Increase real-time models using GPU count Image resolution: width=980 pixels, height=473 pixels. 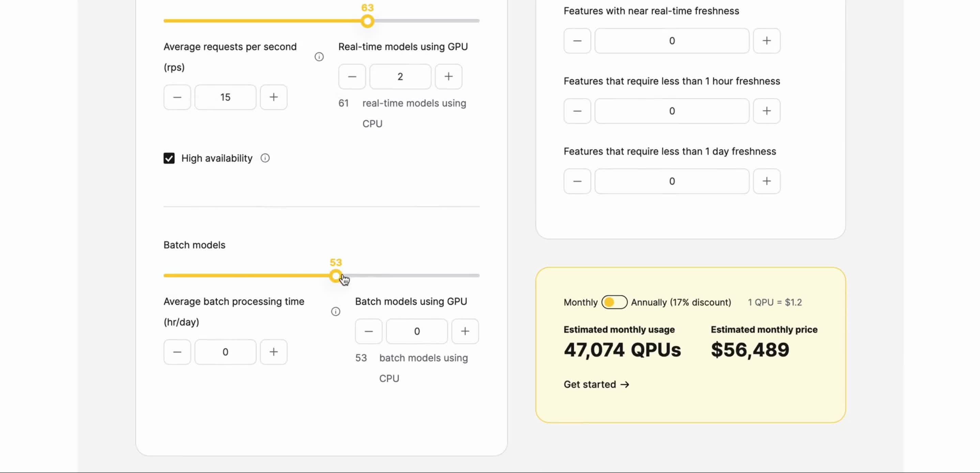448,76
